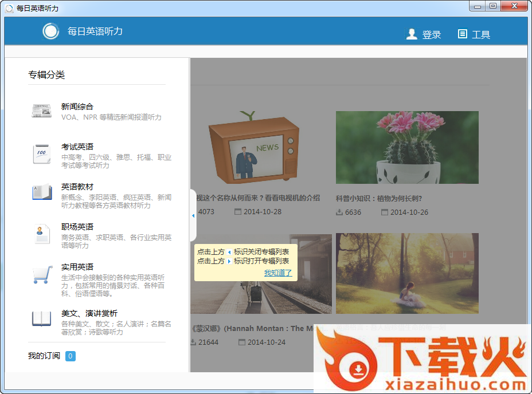Click the user icon next to 登录
This screenshot has height=394, width=532.
tap(412, 34)
